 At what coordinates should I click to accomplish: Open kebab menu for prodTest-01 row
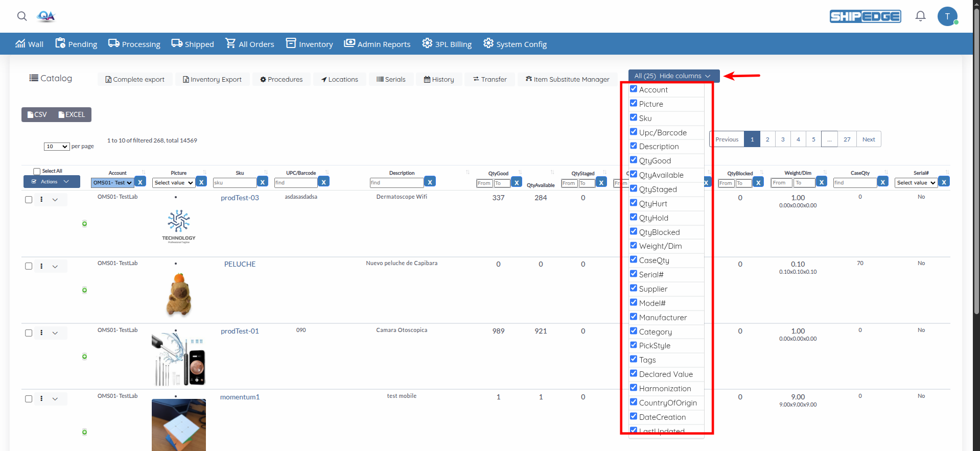click(x=41, y=333)
